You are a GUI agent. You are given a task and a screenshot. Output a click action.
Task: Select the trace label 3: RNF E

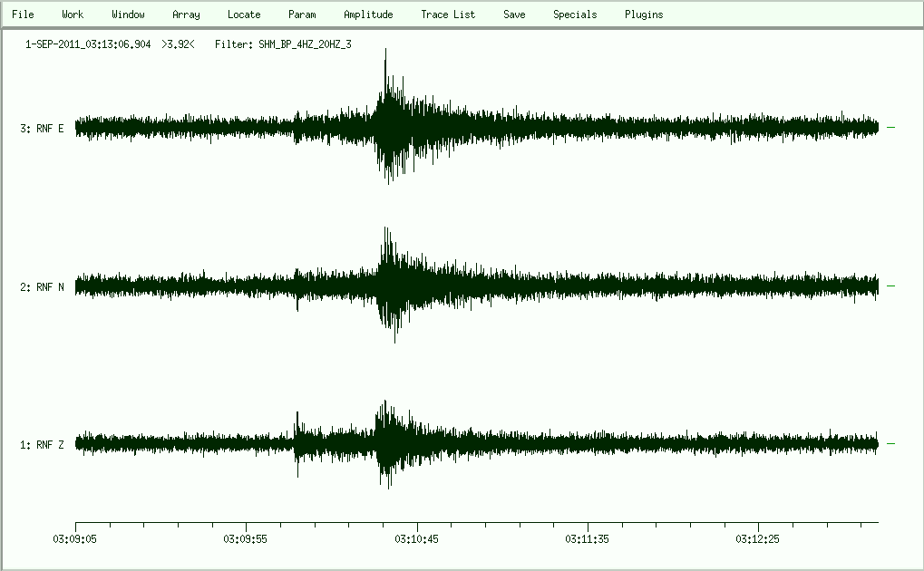(x=42, y=129)
